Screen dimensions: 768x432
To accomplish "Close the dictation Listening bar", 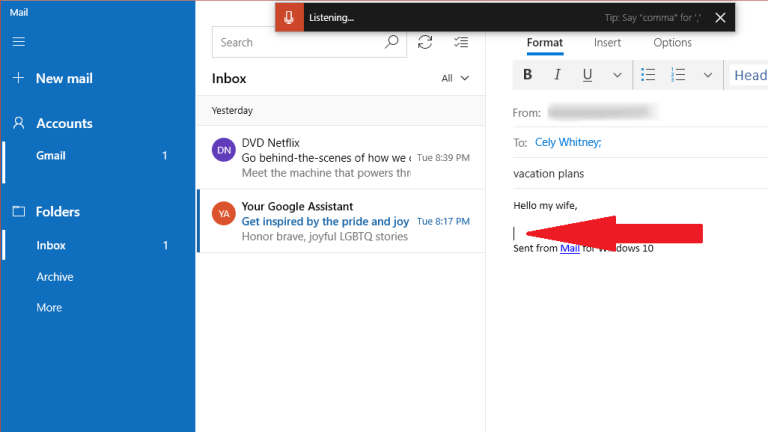I will coord(720,18).
